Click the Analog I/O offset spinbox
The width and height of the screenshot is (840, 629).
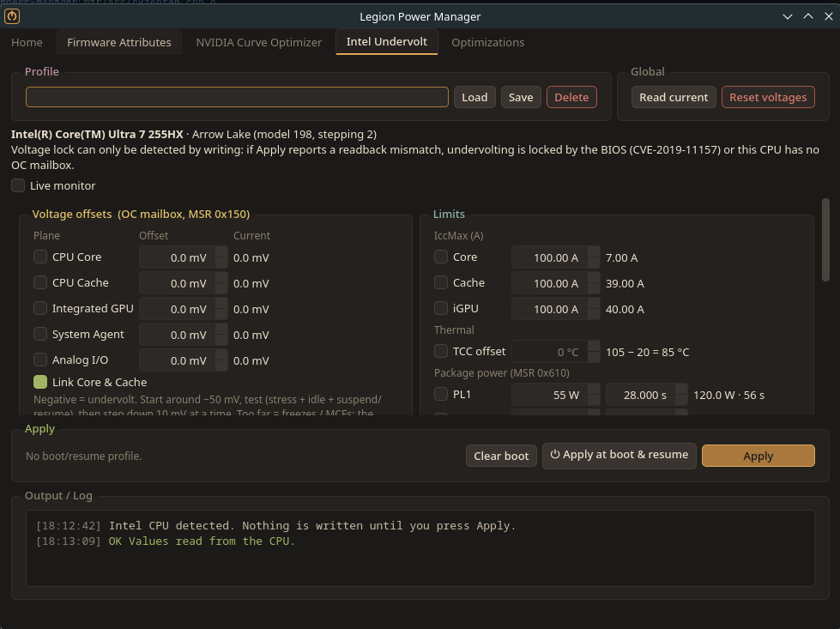[x=184, y=360]
